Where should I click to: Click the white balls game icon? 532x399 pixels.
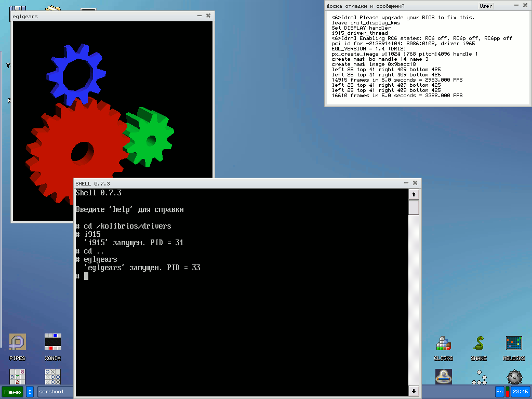478,378
